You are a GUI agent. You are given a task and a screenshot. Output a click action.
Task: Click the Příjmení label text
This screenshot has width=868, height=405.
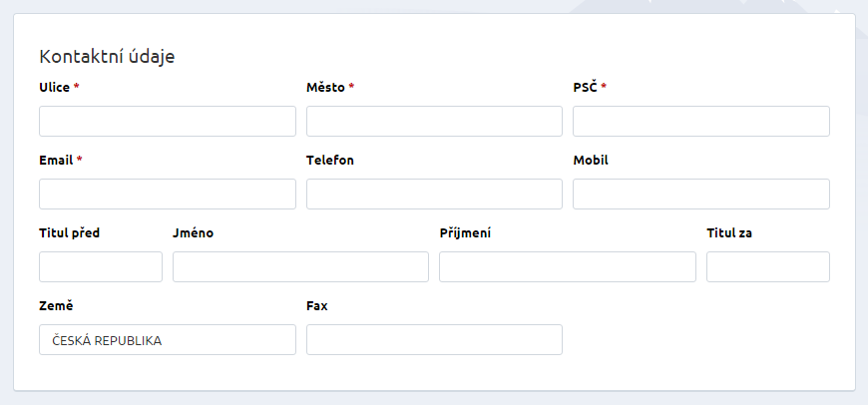pos(465,233)
